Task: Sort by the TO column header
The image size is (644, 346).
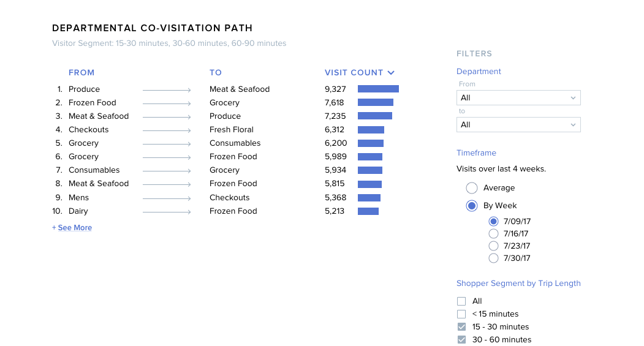Action: coord(216,72)
